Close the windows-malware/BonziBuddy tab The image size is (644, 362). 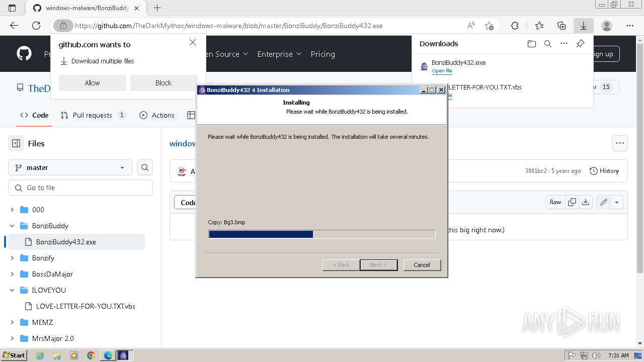(137, 8)
